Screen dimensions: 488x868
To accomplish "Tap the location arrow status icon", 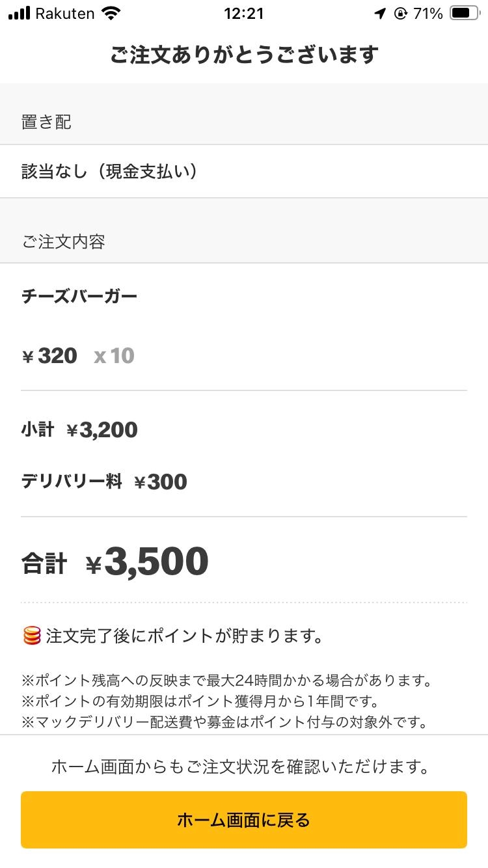I will 380,13.
